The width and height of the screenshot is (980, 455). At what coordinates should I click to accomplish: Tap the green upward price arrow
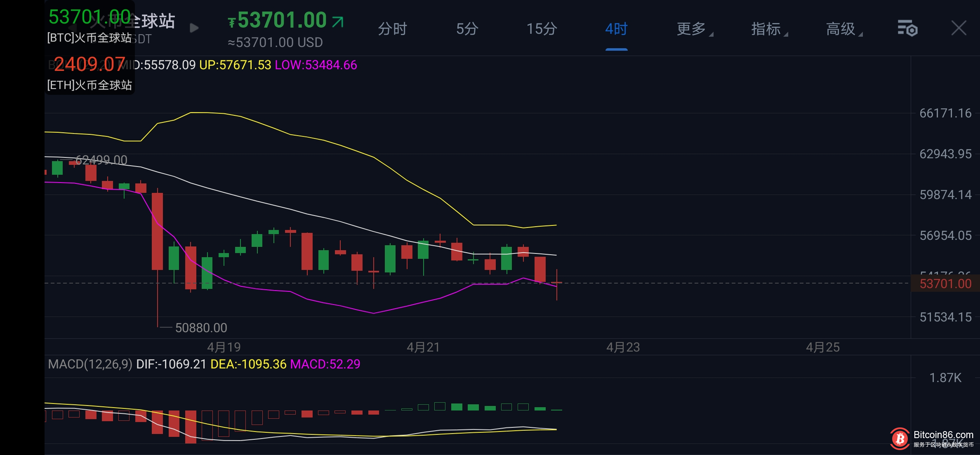point(338,21)
